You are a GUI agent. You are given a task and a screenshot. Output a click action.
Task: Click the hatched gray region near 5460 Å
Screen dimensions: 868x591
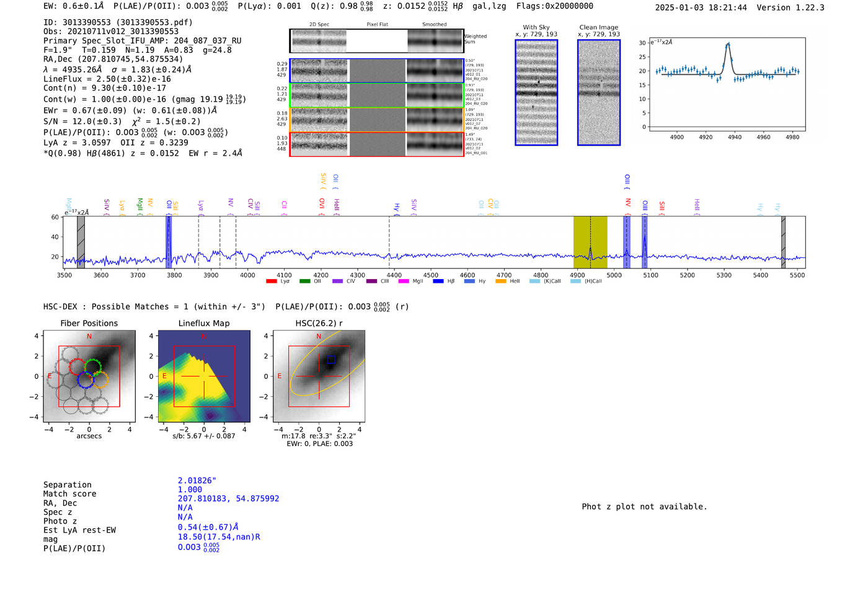(x=783, y=242)
